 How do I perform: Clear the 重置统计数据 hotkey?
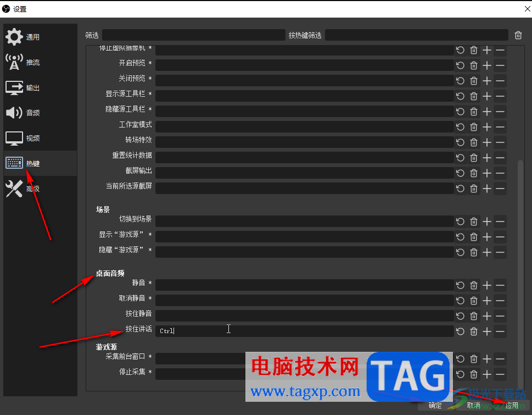[x=474, y=158]
